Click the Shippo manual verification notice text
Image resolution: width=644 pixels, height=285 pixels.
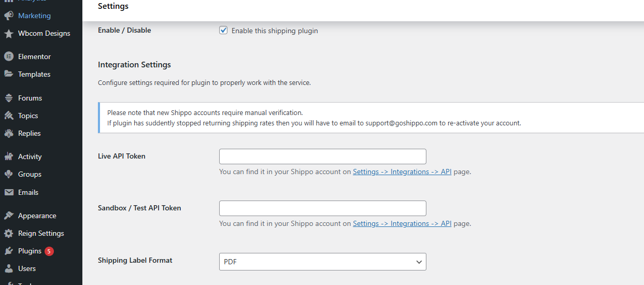[x=205, y=112]
